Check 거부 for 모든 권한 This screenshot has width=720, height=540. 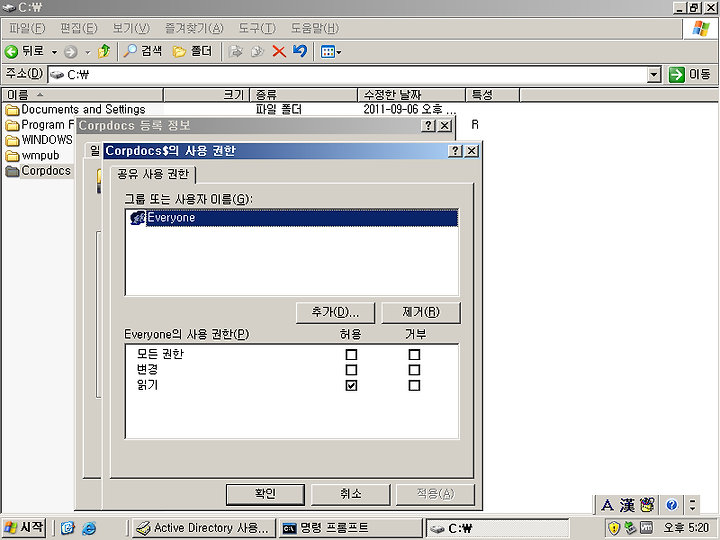tap(414, 354)
